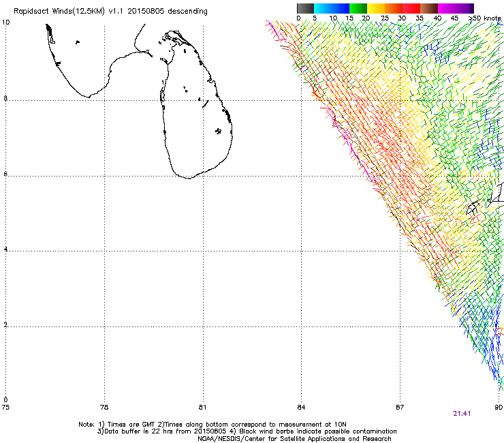
Task: Click the brown 35-40 knots legend swatch
Action: point(429,8)
